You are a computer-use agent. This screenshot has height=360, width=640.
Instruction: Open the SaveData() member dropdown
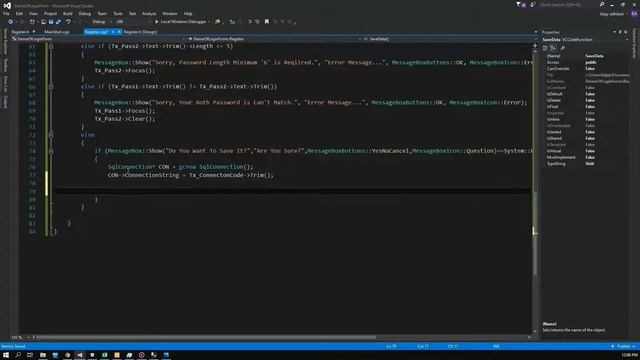(450, 39)
